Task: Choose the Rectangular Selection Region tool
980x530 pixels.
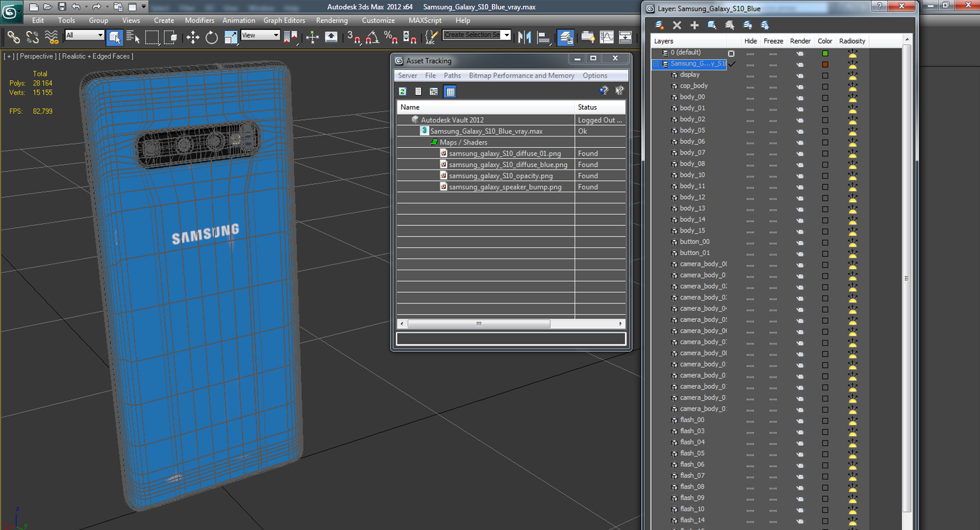Action: [152, 37]
